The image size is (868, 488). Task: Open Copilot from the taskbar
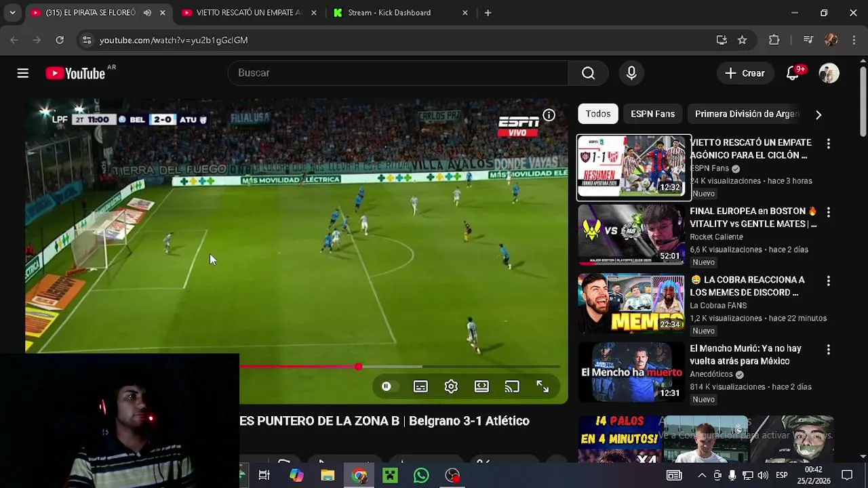click(x=296, y=475)
